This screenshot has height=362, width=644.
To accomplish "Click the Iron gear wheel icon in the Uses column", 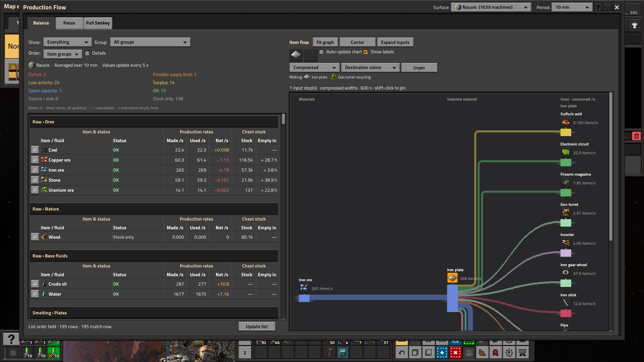I will pos(566,273).
